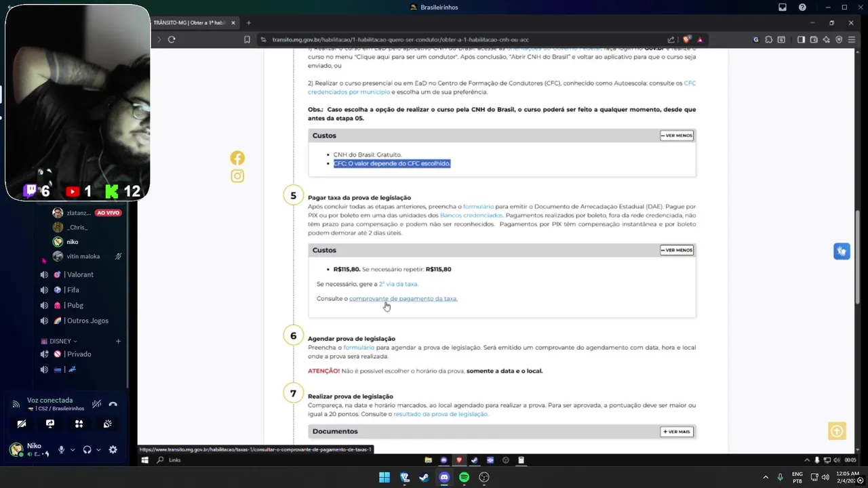
Task: Open Windows Start menu in taskbar
Action: click(x=384, y=477)
